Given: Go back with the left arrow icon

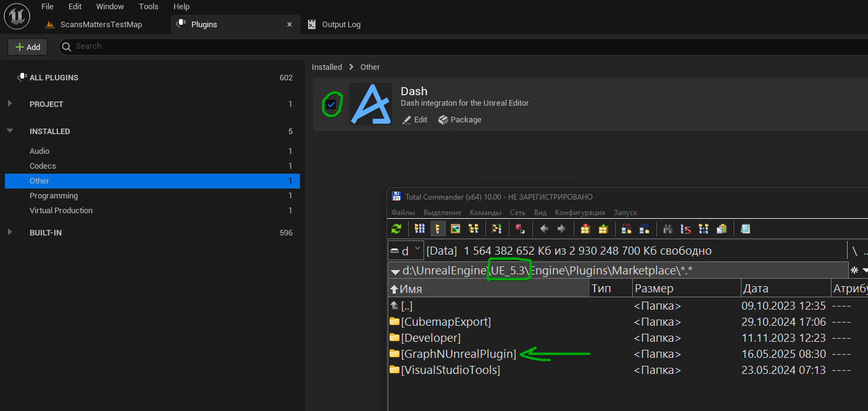Looking at the screenshot, I should (544, 229).
